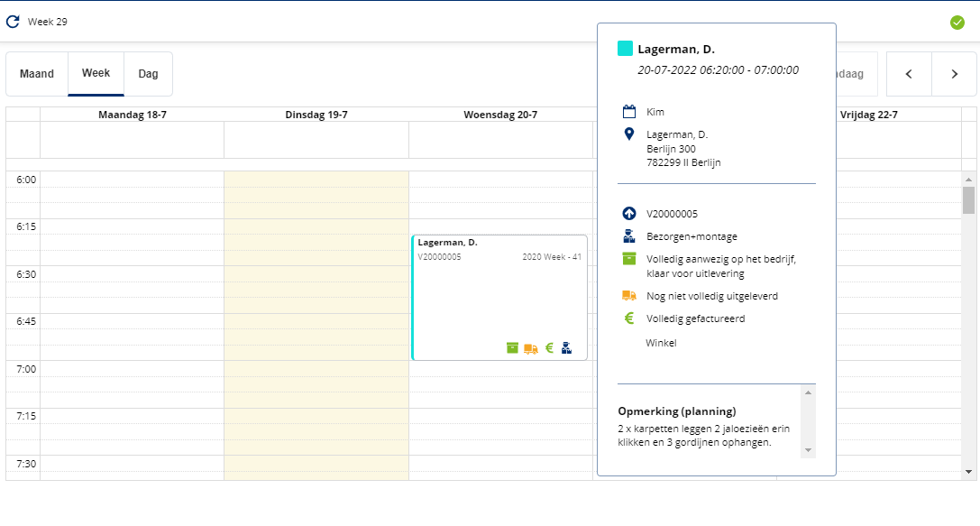Click the euro icon in appointment card
Image resolution: width=980 pixels, height=526 pixels.
[549, 347]
